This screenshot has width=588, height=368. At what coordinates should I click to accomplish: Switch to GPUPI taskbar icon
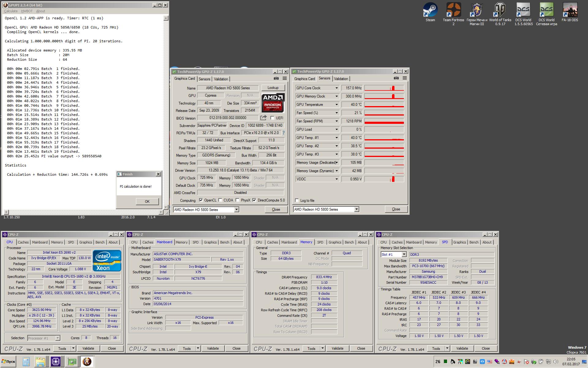pos(86,362)
